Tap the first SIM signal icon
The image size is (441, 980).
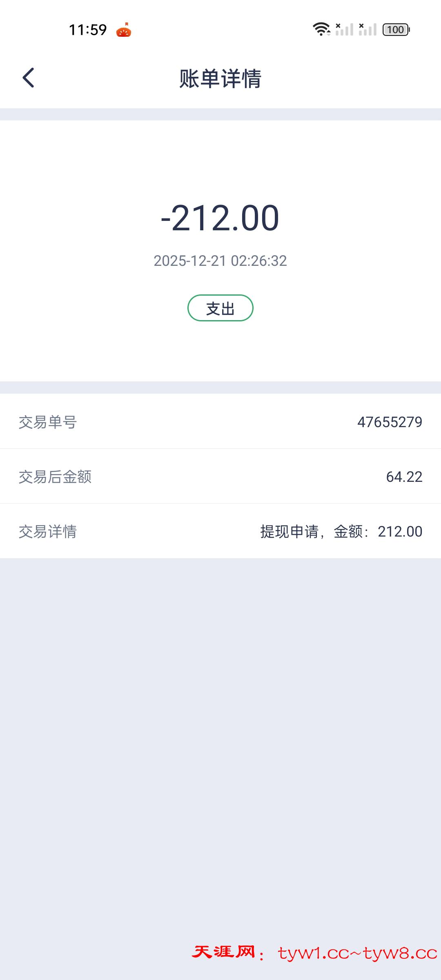[x=344, y=29]
